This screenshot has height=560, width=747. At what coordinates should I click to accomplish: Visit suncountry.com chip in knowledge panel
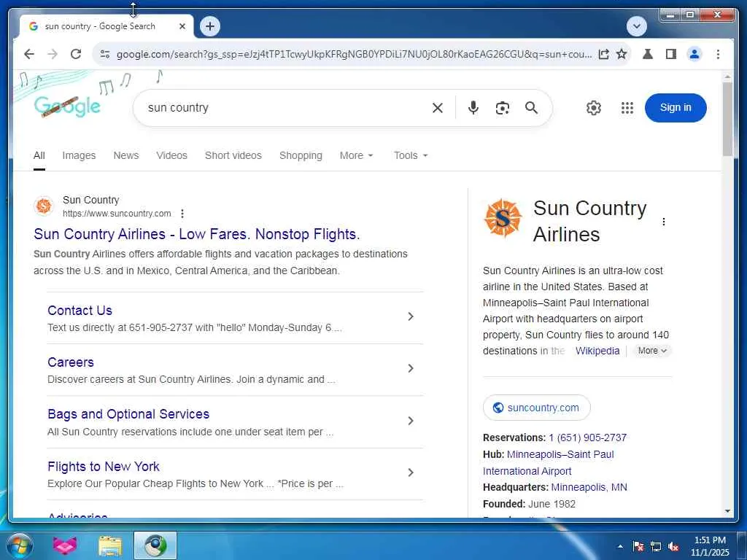point(537,408)
